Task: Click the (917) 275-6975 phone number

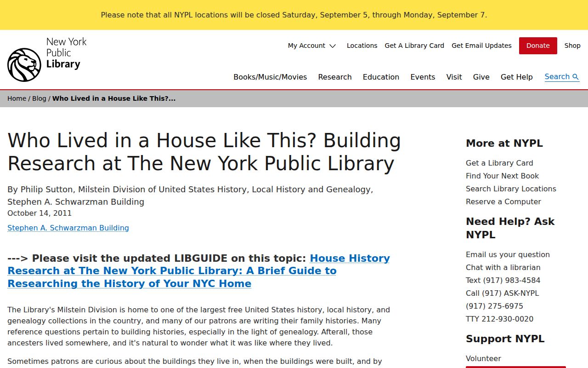Action: [494, 306]
